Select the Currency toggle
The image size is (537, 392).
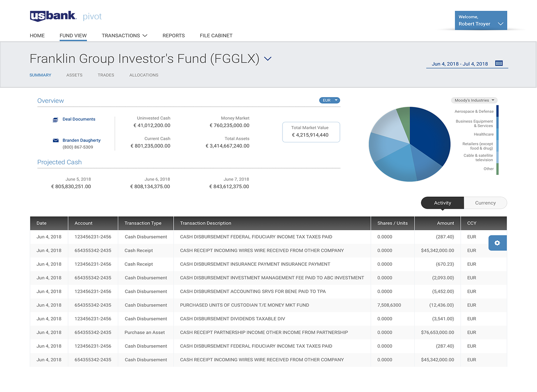coord(485,203)
